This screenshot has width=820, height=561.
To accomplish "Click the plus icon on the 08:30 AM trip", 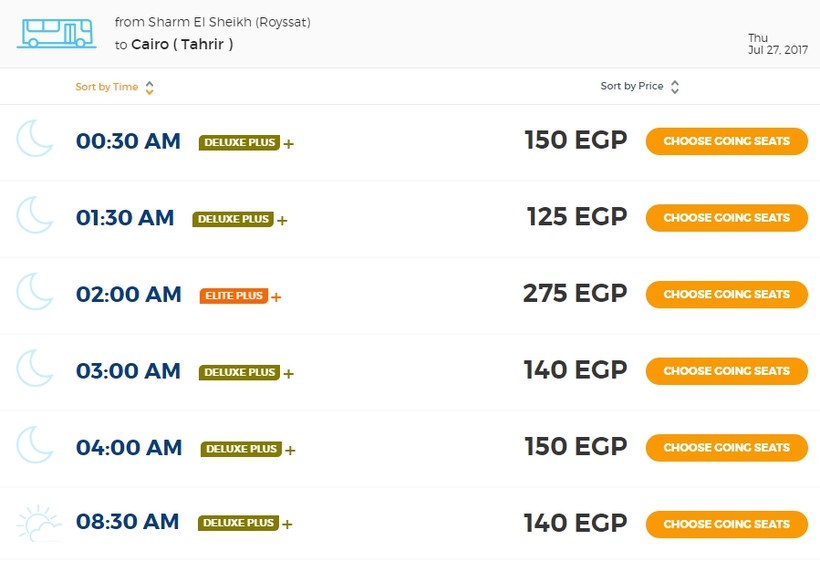I will [x=288, y=524].
